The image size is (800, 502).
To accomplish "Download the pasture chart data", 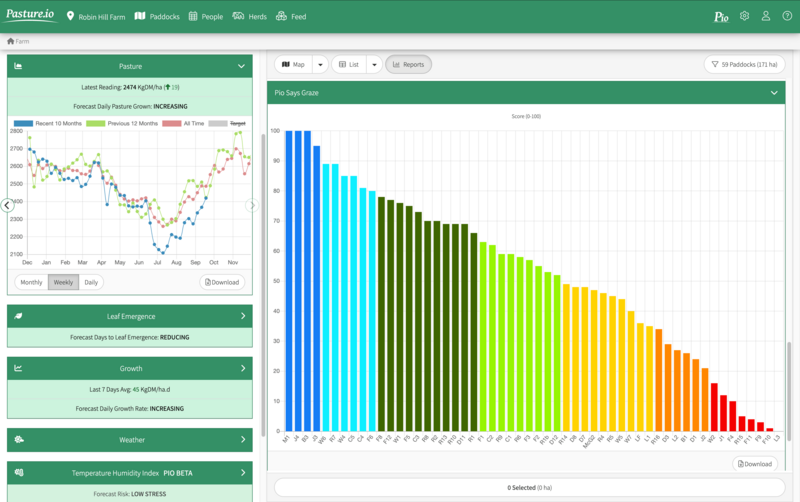I will (x=222, y=282).
